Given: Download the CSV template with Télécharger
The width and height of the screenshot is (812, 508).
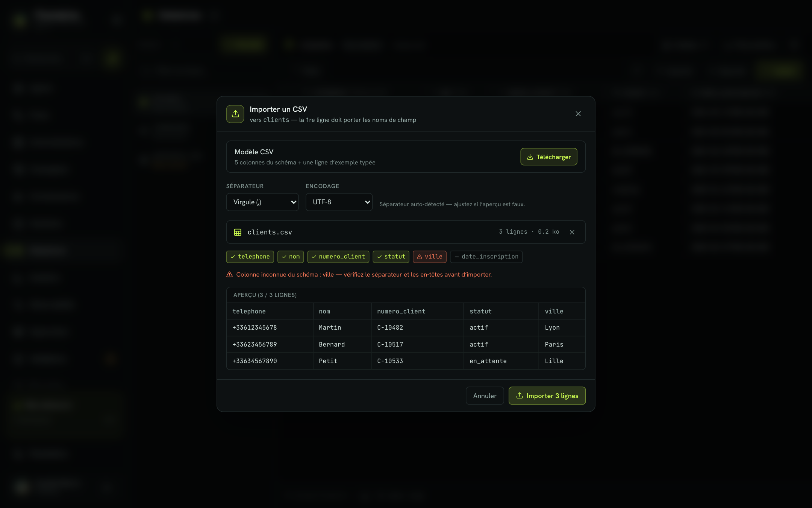Looking at the screenshot, I should coord(549,157).
